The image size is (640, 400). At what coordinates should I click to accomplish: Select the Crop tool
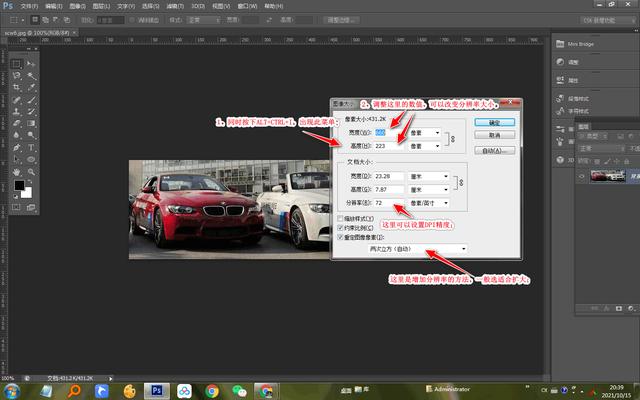pyautogui.click(x=16, y=87)
